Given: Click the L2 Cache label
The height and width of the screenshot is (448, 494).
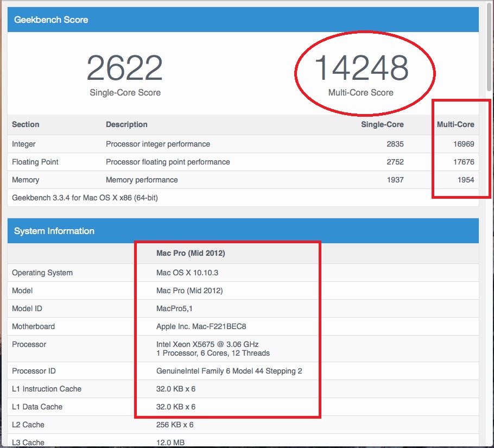Looking at the screenshot, I should click(x=28, y=425).
